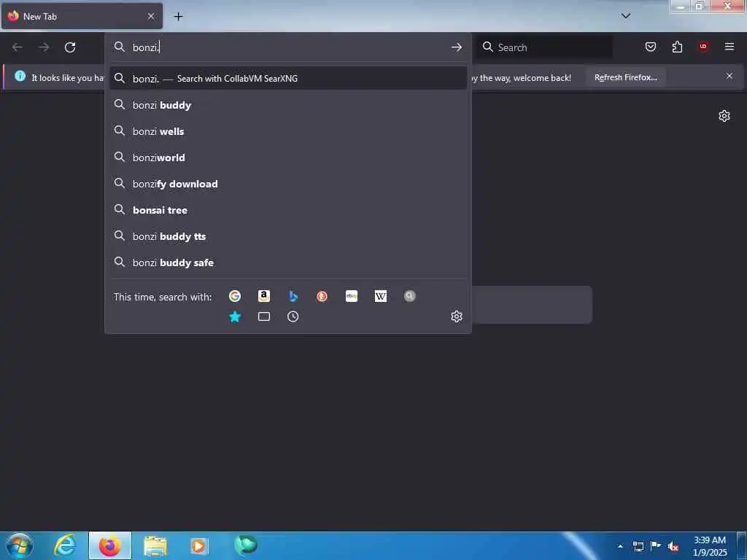This screenshot has width=747, height=560.
Task: Open Windows Media Player from taskbar
Action: pyautogui.click(x=199, y=545)
